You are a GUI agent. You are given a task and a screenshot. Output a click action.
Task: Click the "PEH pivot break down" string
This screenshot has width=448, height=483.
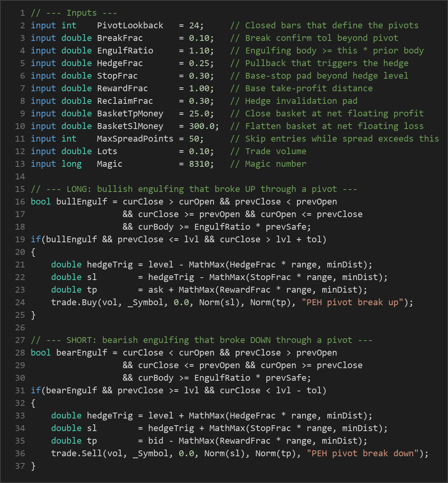[x=363, y=454]
